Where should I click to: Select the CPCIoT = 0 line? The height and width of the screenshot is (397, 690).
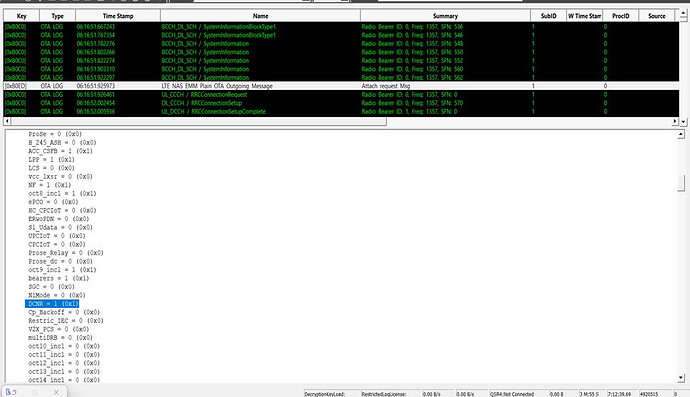tap(57, 244)
